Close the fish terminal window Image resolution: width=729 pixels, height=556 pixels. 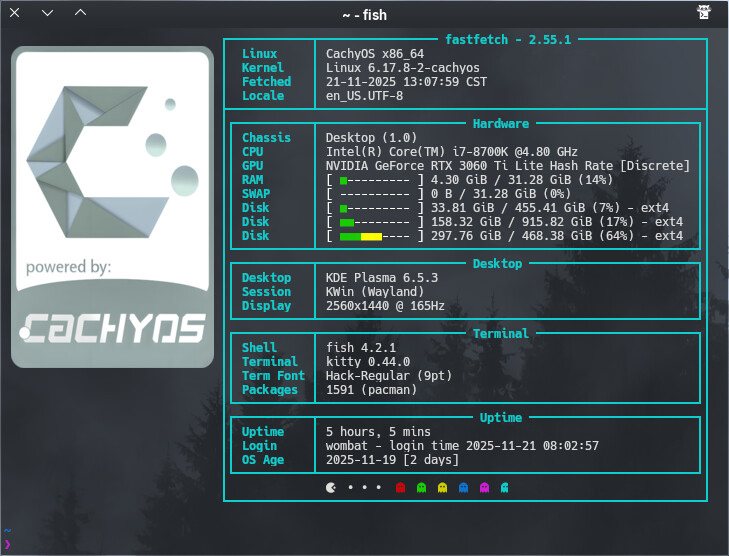pyautogui.click(x=15, y=13)
